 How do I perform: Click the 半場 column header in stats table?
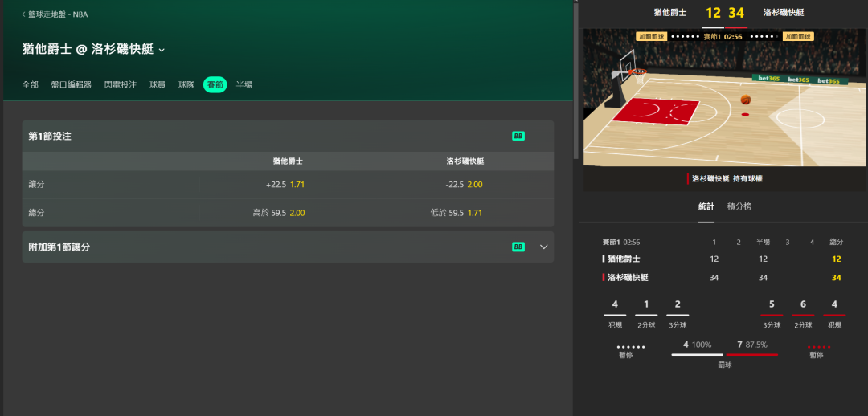(763, 243)
